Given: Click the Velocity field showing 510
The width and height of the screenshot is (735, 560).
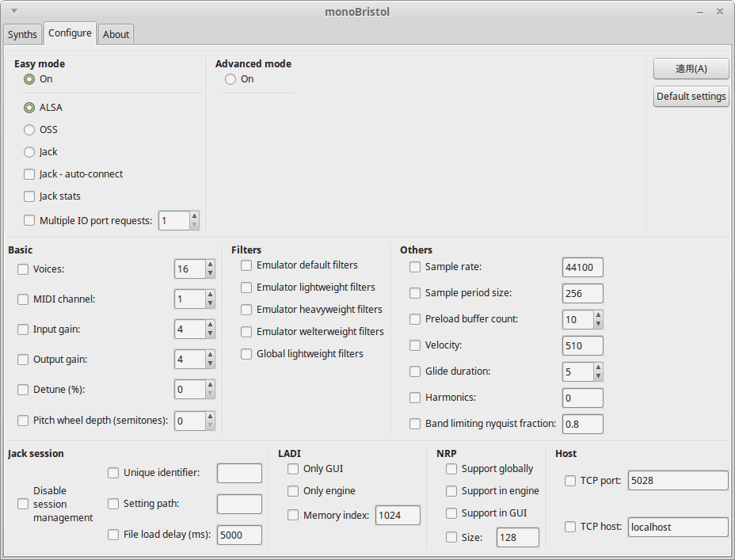Looking at the screenshot, I should click(x=582, y=346).
